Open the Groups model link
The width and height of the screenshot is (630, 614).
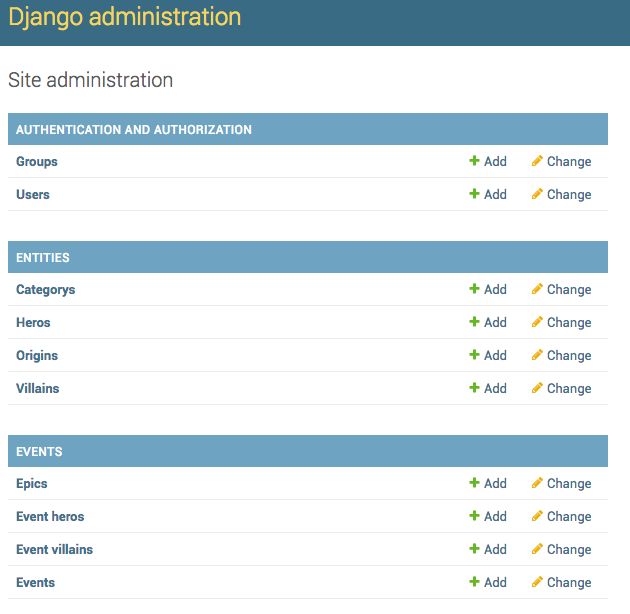(37, 162)
